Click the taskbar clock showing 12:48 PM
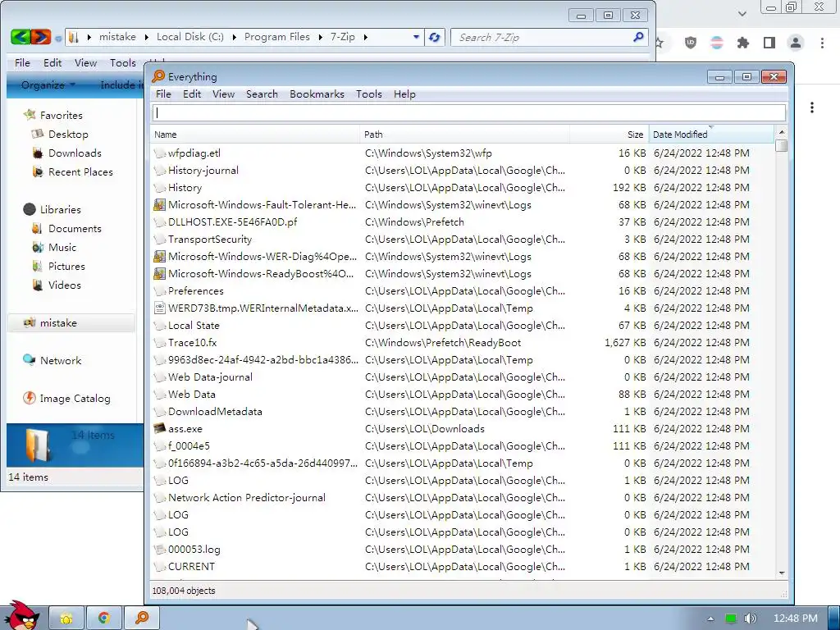 tap(796, 619)
